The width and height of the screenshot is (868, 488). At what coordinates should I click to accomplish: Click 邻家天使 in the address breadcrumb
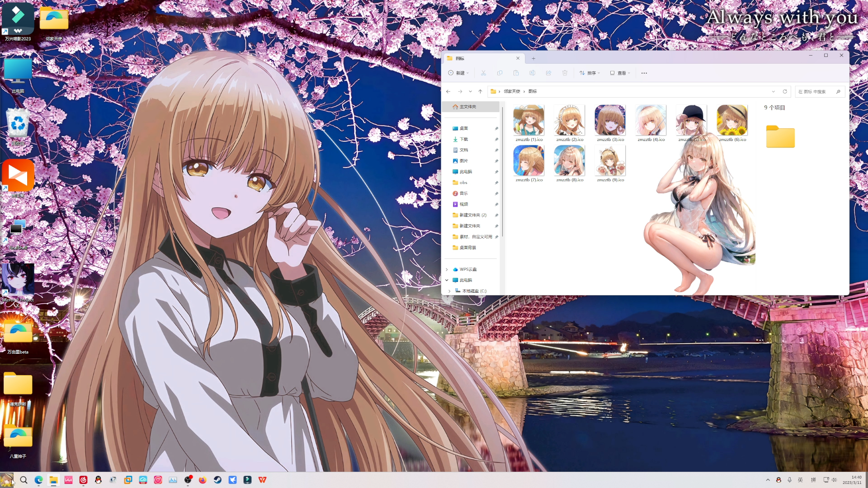tap(512, 91)
